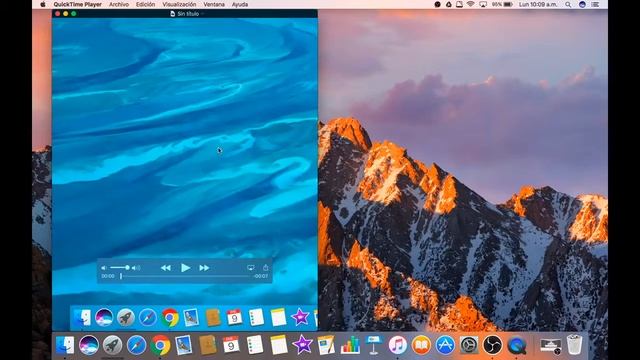Open the Share icon in the player controls
Viewport: 640px width, 360px height.
click(266, 268)
